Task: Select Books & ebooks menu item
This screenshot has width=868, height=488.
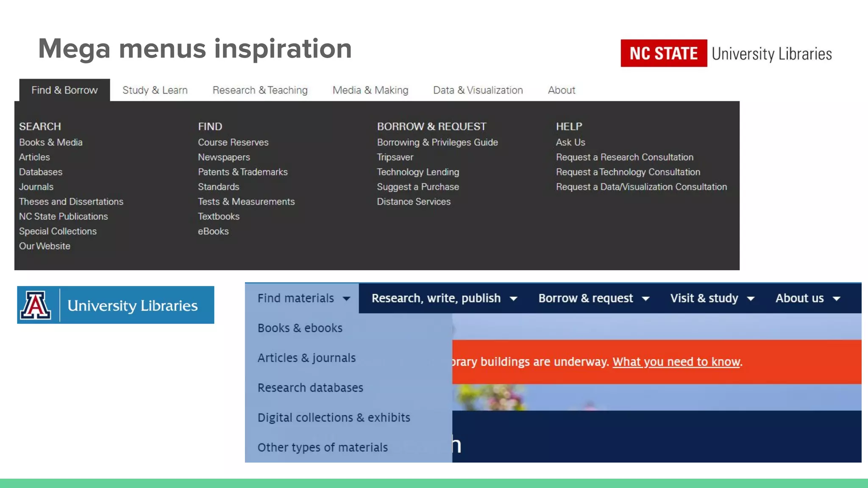Action: pyautogui.click(x=300, y=328)
